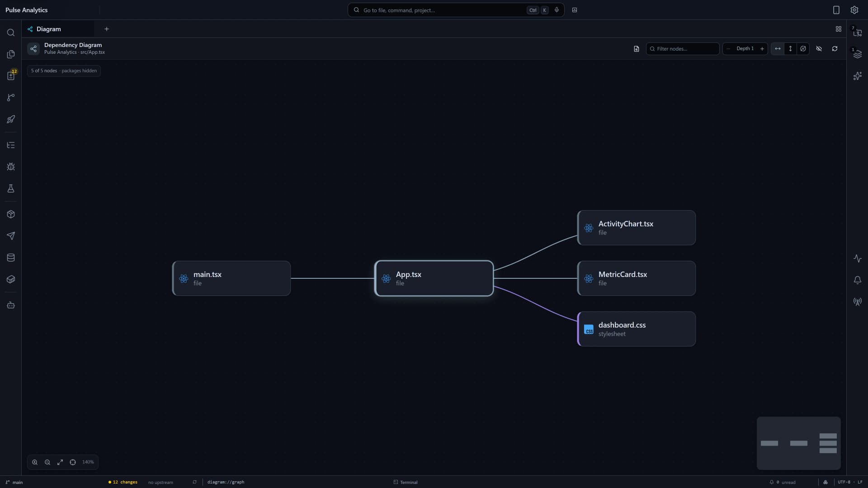The width and height of the screenshot is (868, 488).
Task: Select horizontal layout direction toggle
Action: [x=778, y=49]
